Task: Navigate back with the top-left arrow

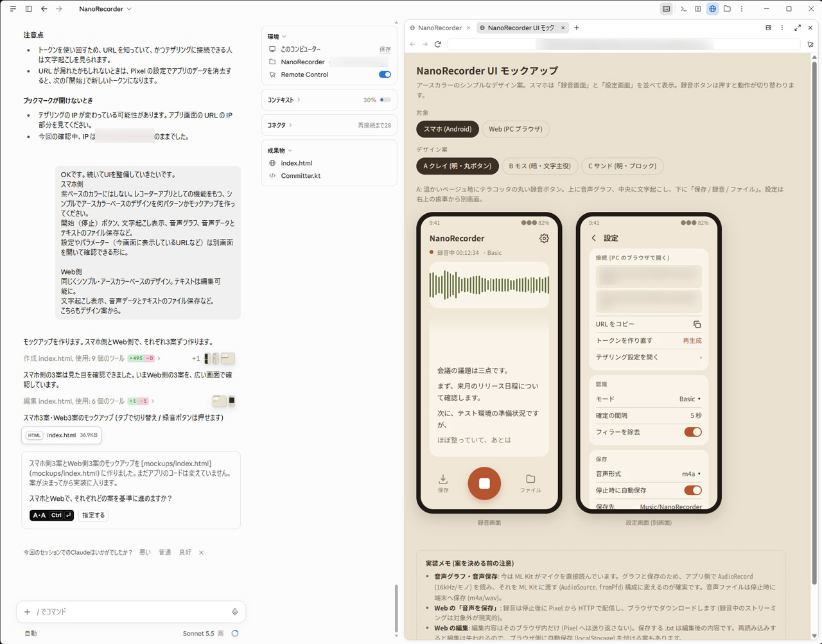Action: click(44, 9)
